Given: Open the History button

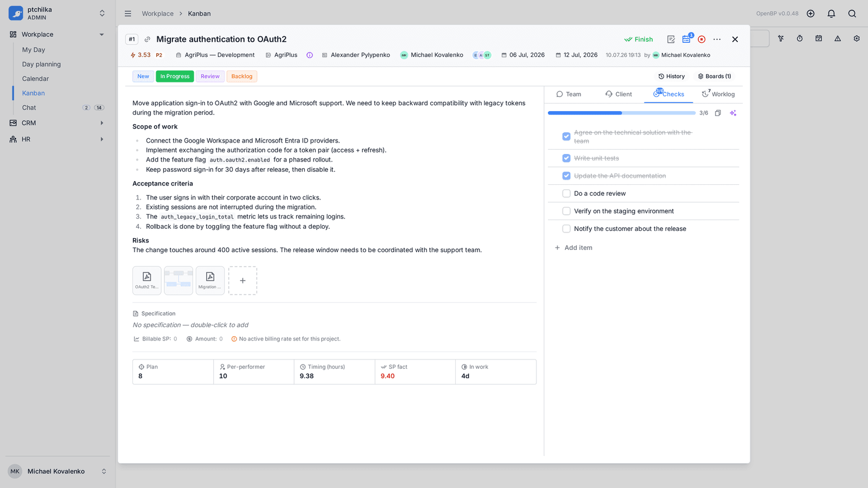Looking at the screenshot, I should coord(672,76).
